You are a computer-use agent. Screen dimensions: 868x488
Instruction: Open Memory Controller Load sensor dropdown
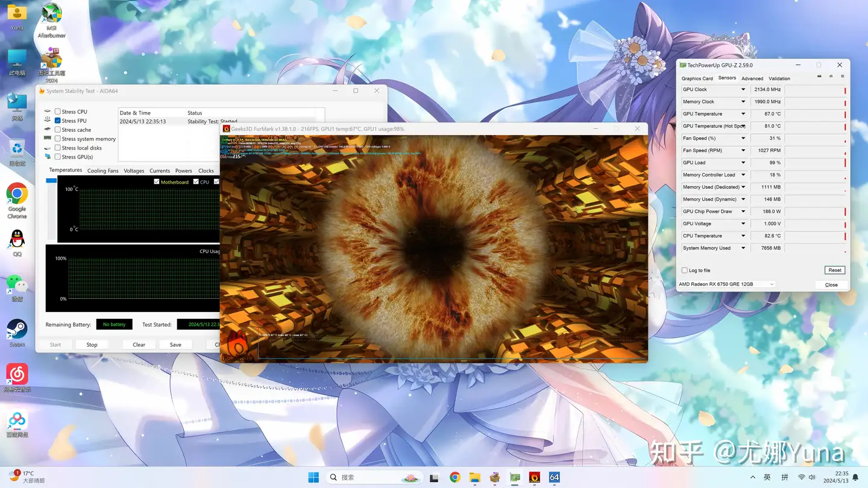pos(743,175)
